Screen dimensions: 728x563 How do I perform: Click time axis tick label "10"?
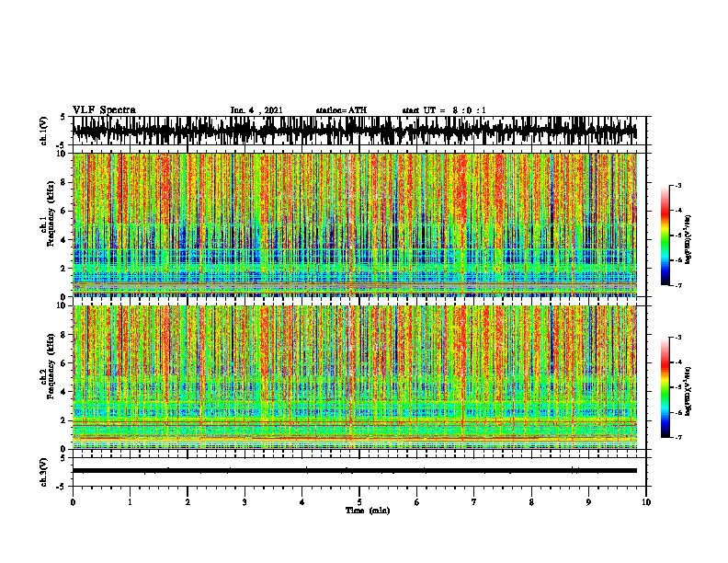pyautogui.click(x=646, y=502)
